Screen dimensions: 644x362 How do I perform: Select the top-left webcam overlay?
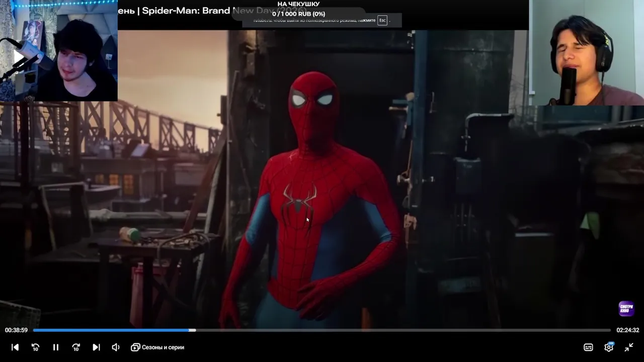[x=59, y=50]
